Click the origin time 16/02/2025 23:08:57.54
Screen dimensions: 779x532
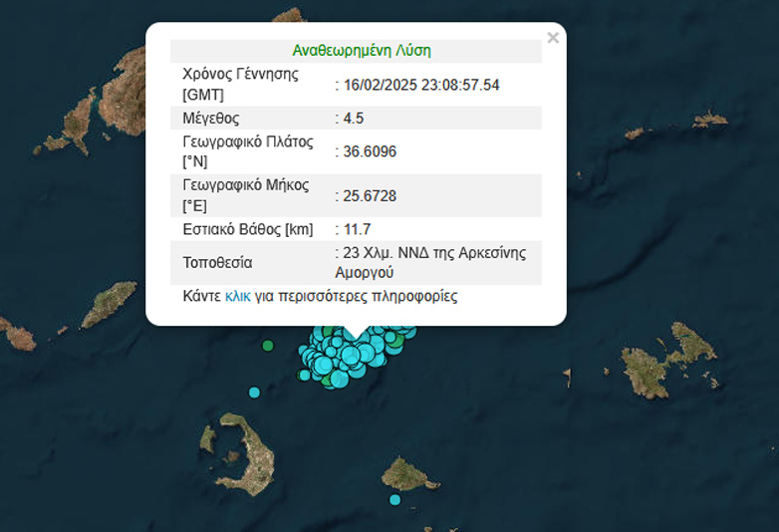(421, 85)
